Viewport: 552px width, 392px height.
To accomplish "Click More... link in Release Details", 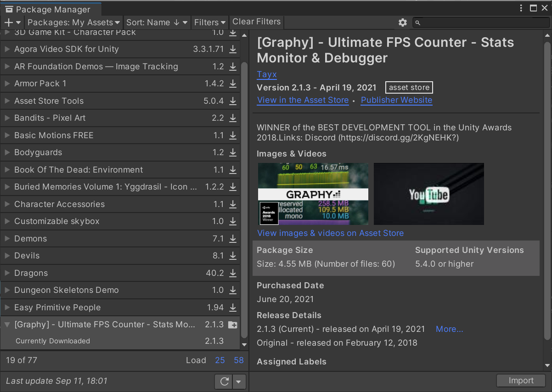I will (x=449, y=329).
